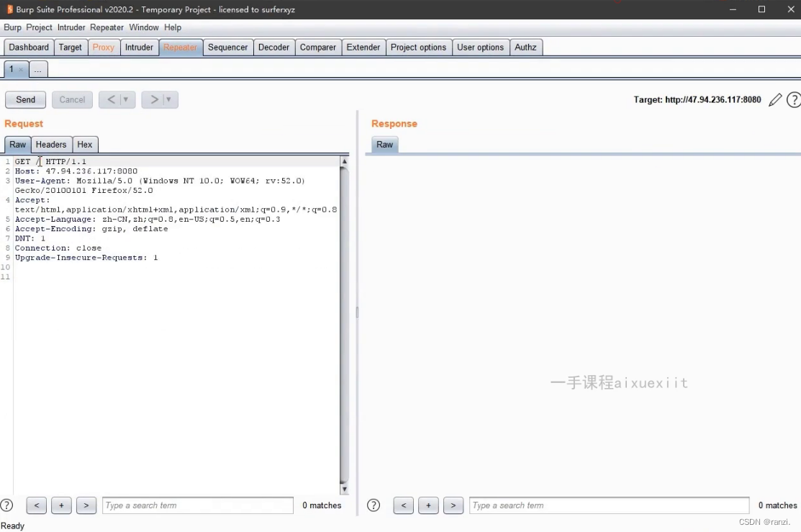
Task: Click Response search plus options button
Action: (428, 505)
